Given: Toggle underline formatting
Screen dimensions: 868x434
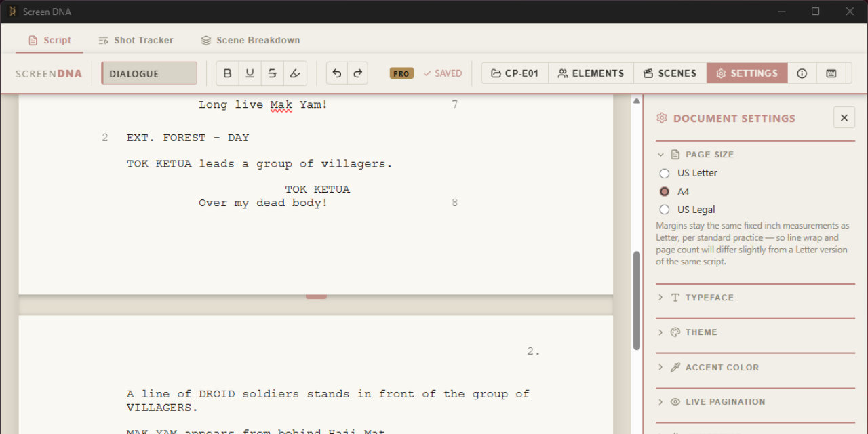Looking at the screenshot, I should click(250, 73).
